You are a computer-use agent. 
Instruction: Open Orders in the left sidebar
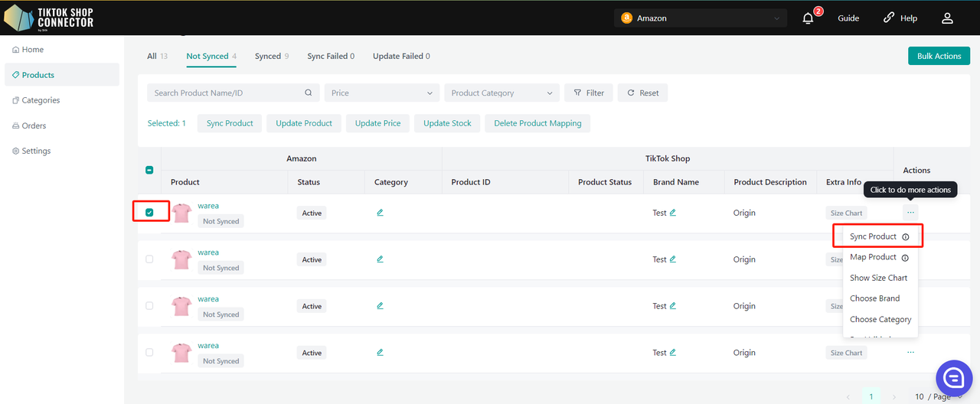tap(34, 125)
